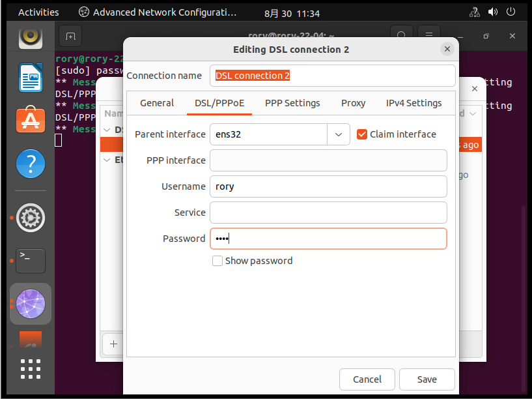
Task: Open the Settings gear in the dock
Action: 31,218
